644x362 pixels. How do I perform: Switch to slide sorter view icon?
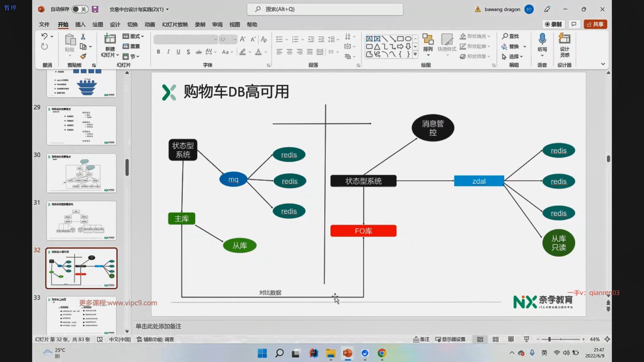495,339
